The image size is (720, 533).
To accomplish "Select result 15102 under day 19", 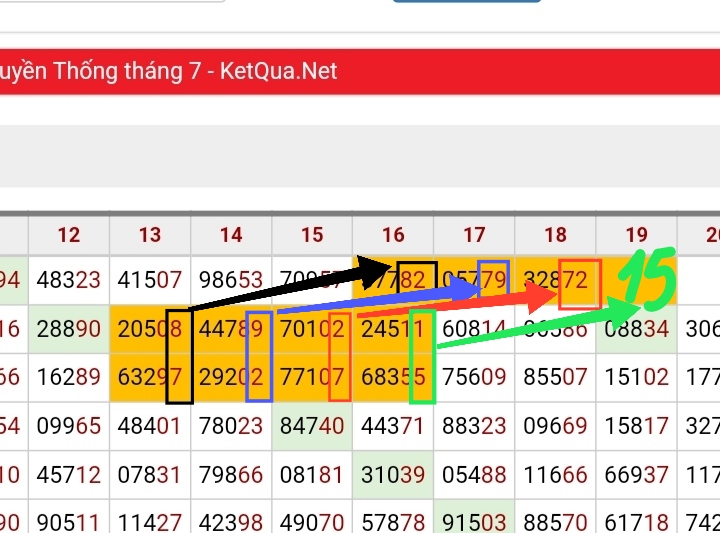I will pyautogui.click(x=637, y=377).
